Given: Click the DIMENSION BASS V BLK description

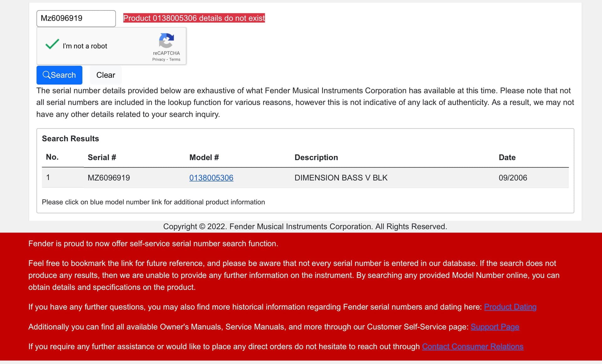Looking at the screenshot, I should pyautogui.click(x=341, y=178).
